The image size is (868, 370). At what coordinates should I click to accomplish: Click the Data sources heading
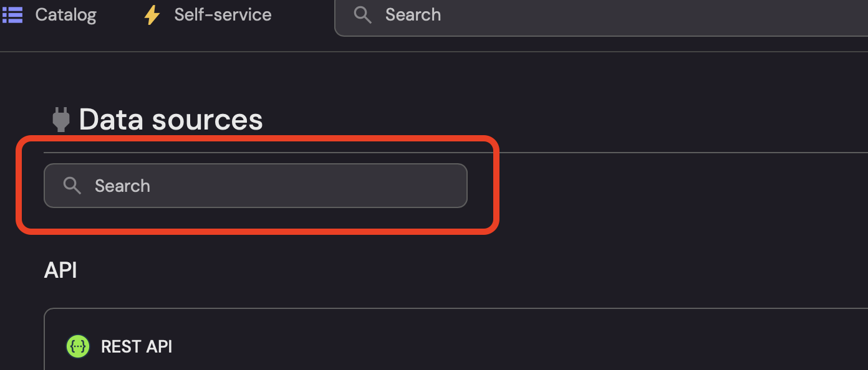tap(170, 119)
